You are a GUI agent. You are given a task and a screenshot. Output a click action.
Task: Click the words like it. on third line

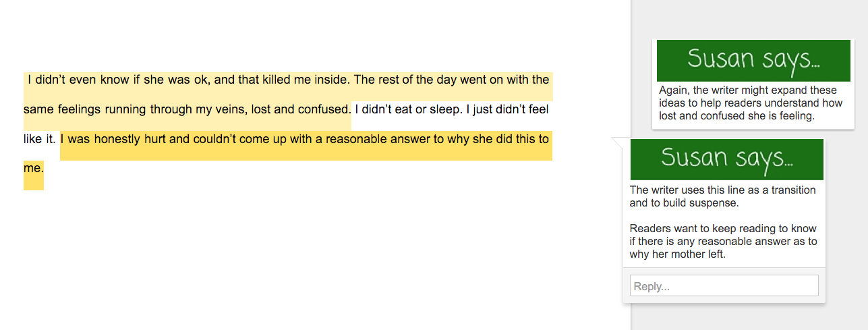coord(39,140)
